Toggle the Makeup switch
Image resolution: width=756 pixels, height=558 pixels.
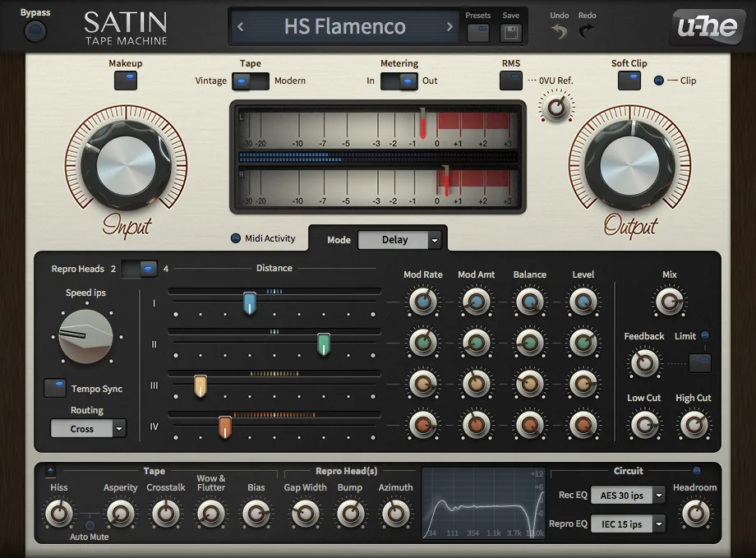(x=126, y=80)
